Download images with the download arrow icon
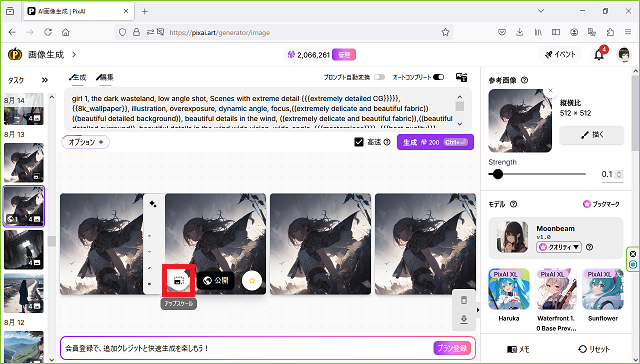 pyautogui.click(x=464, y=320)
